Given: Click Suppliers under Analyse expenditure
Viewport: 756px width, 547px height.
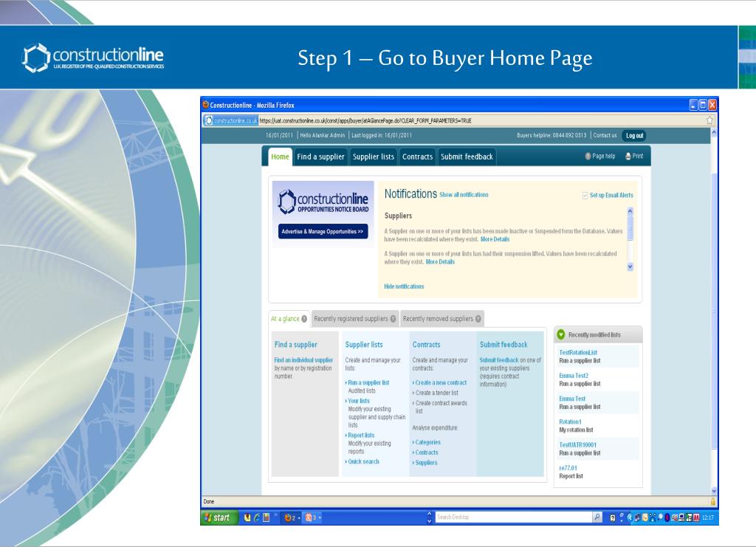Looking at the screenshot, I should point(426,463).
